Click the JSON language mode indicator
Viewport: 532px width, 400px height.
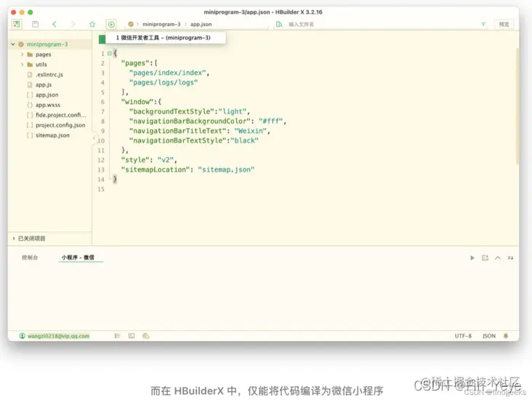tap(489, 336)
